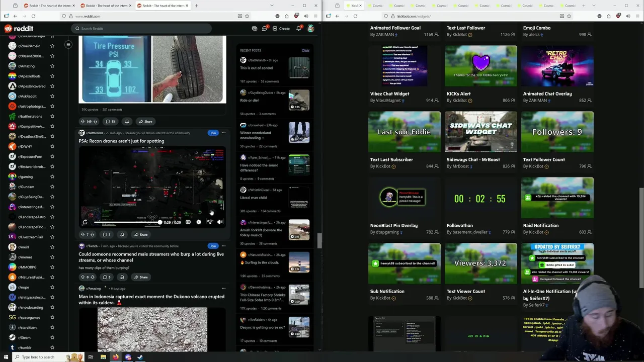This screenshot has height=362, width=644.
Task: Open the overflow menu on r/Battlefield post
Action: 224,133
